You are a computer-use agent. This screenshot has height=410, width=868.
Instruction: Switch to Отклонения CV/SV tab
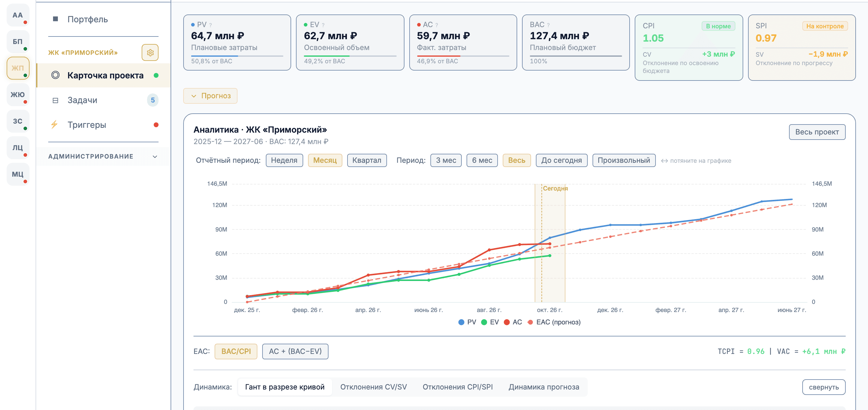(373, 387)
